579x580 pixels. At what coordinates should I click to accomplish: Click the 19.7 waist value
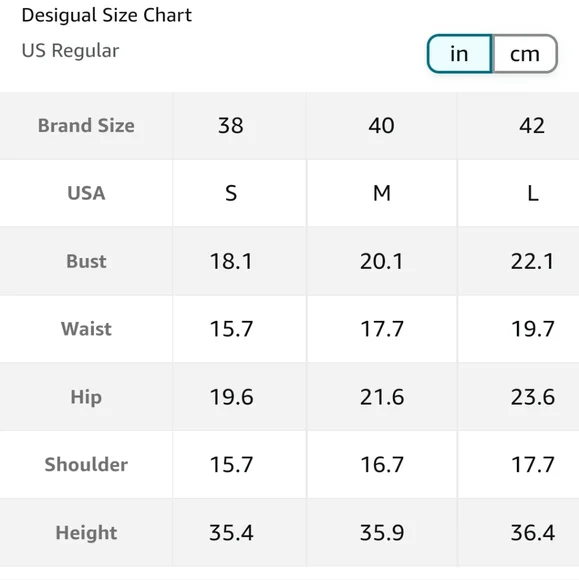click(533, 329)
